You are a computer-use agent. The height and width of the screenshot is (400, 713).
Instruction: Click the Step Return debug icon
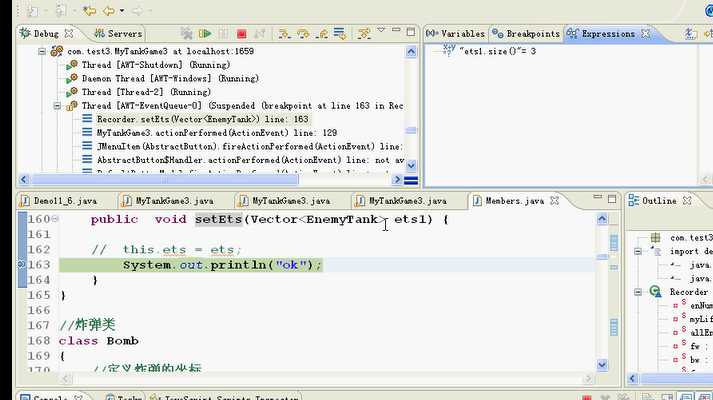point(322,34)
